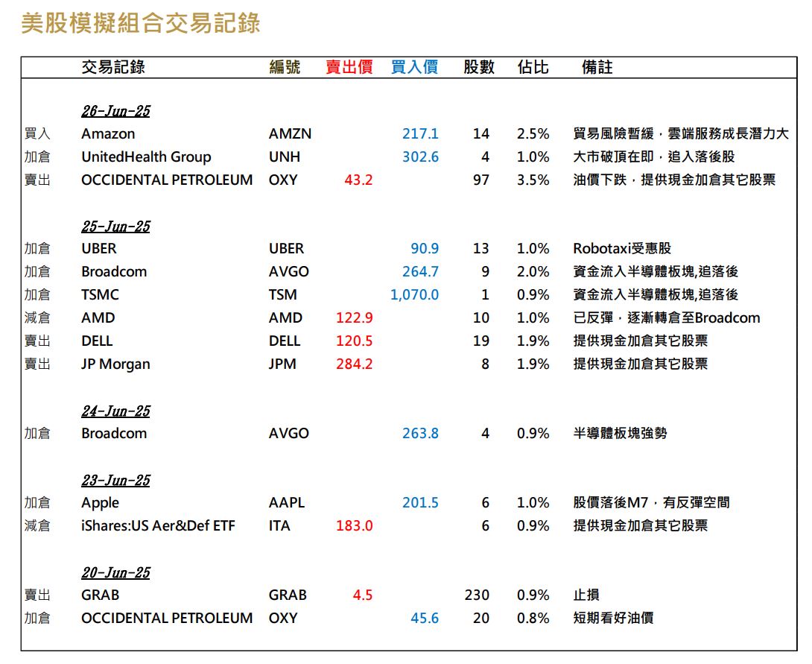Select Broadcom buy price 263.8
Viewport: 812px width, 664px height.
click(x=420, y=433)
